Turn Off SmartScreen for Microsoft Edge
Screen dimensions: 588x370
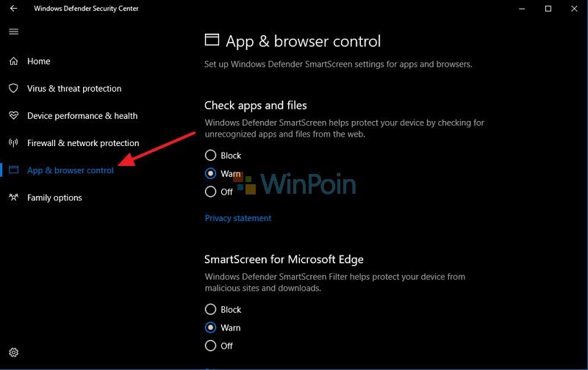[211, 346]
